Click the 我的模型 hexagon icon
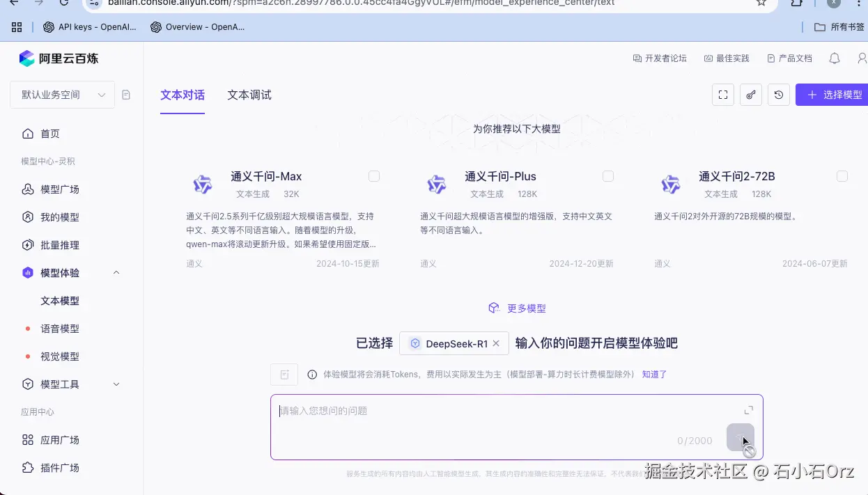Viewport: 868px width, 495px height. point(28,217)
